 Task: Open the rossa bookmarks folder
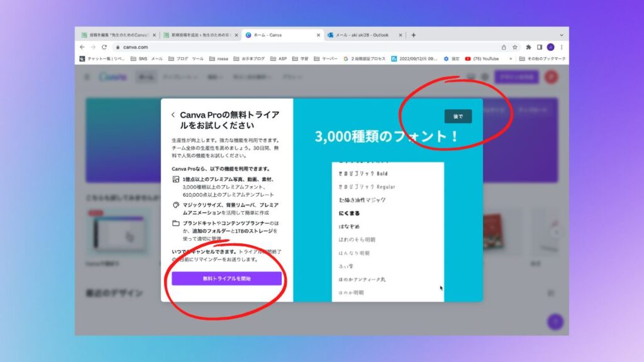218,58
